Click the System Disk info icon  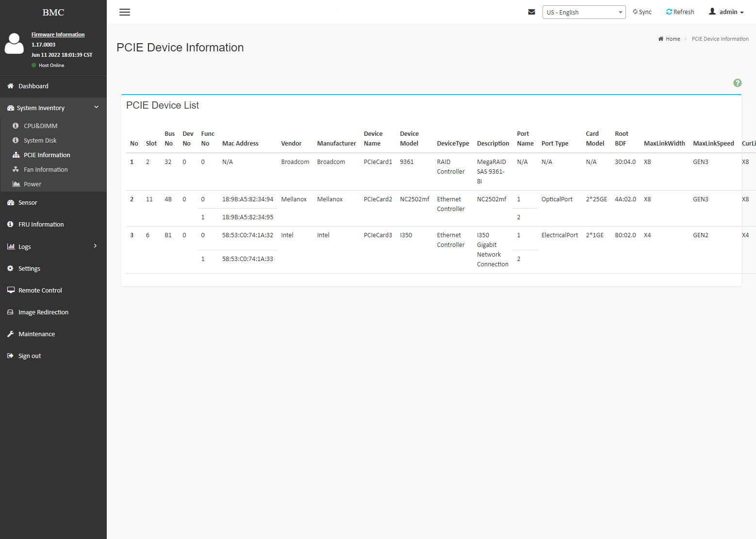[x=16, y=140]
